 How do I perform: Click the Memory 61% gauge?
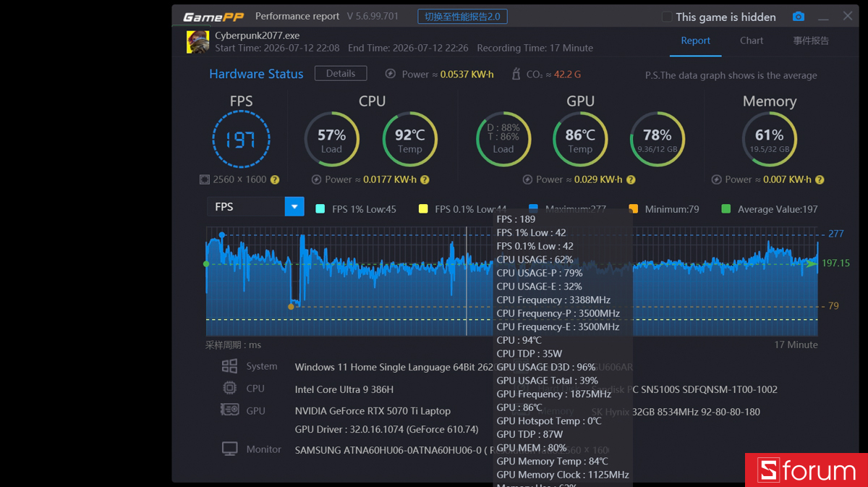[x=769, y=140]
